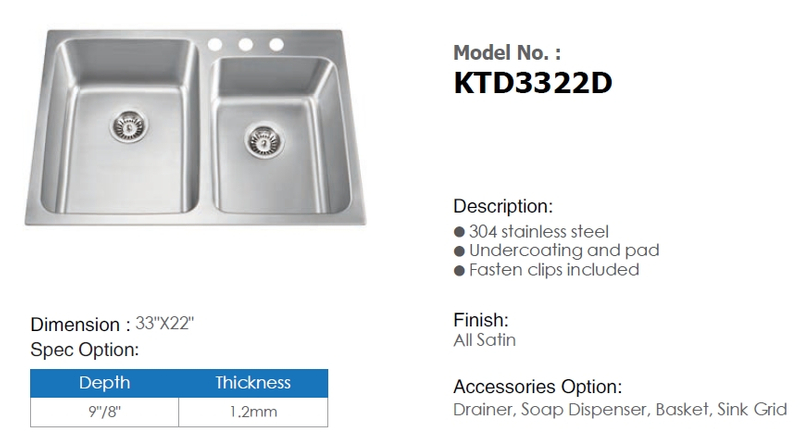Select the Thickness table header
800x447 pixels.
(253, 383)
